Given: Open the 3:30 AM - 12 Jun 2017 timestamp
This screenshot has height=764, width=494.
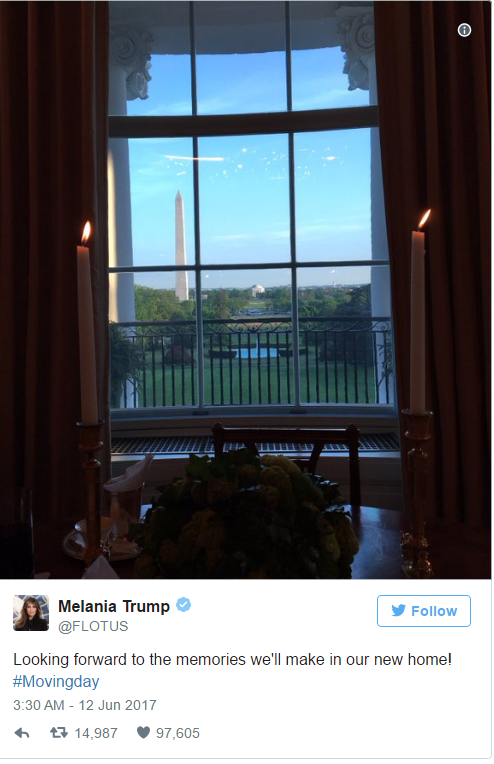Looking at the screenshot, I should click(85, 705).
